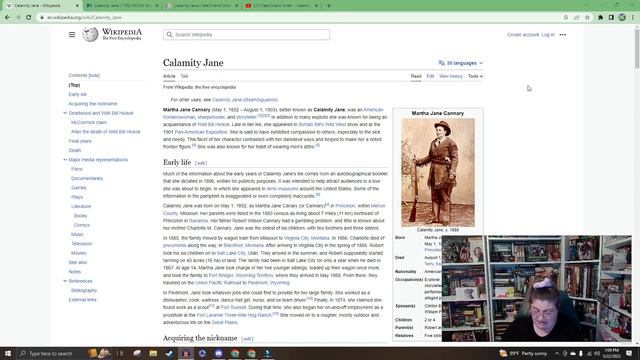Open the notification center icon
The height and width of the screenshot is (360, 640).
pos(629,353)
